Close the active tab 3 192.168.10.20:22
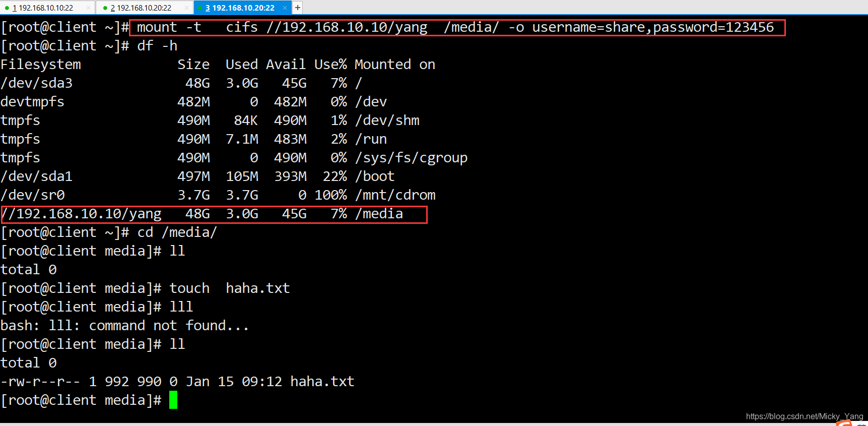The height and width of the screenshot is (426, 868). pos(285,8)
